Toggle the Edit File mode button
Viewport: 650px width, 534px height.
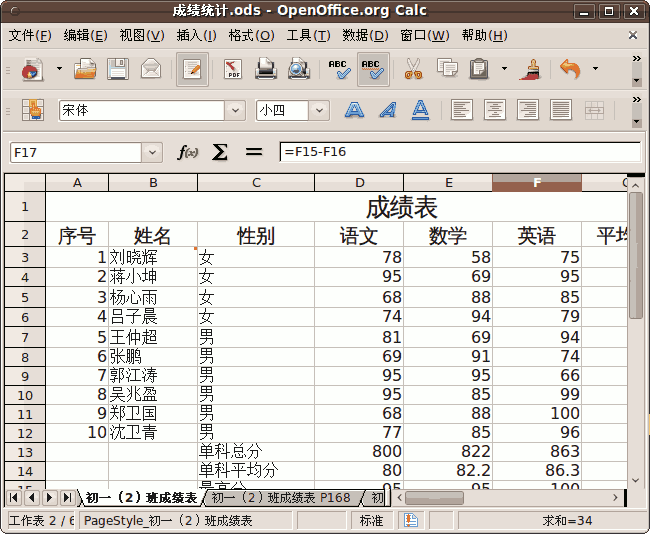pyautogui.click(x=192, y=69)
